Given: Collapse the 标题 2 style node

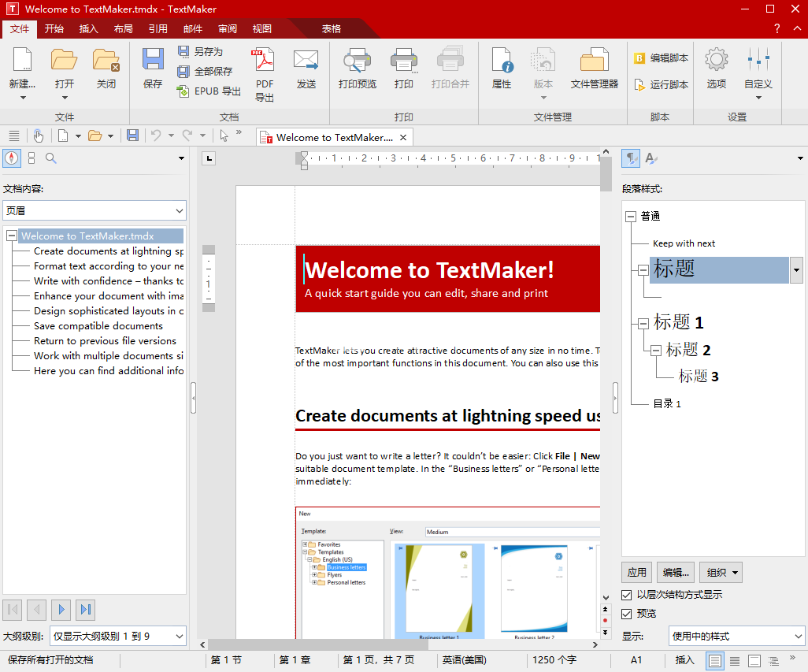Looking at the screenshot, I should click(655, 351).
